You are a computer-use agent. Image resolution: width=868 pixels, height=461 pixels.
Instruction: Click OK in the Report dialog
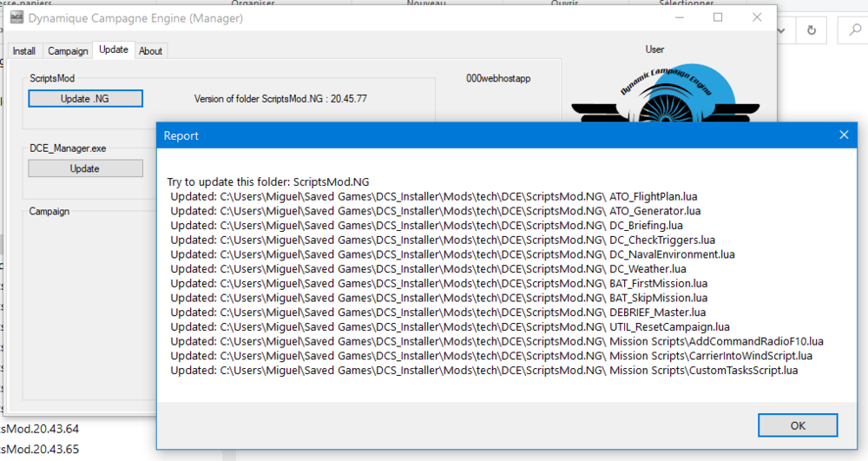point(797,425)
